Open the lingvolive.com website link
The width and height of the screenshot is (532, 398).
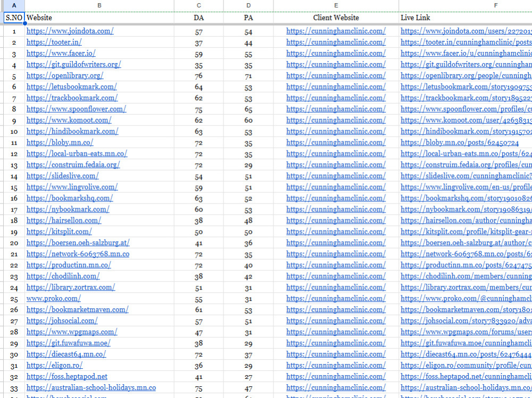tap(72, 187)
